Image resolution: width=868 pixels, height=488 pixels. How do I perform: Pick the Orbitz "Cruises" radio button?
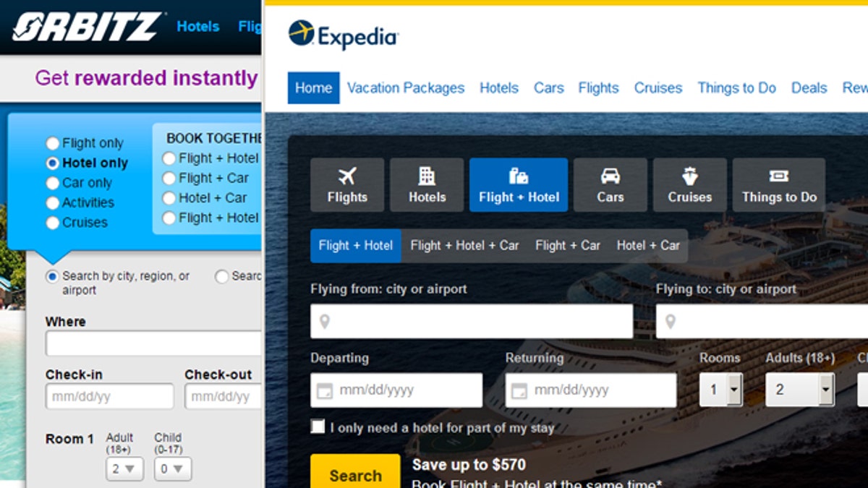pos(53,223)
